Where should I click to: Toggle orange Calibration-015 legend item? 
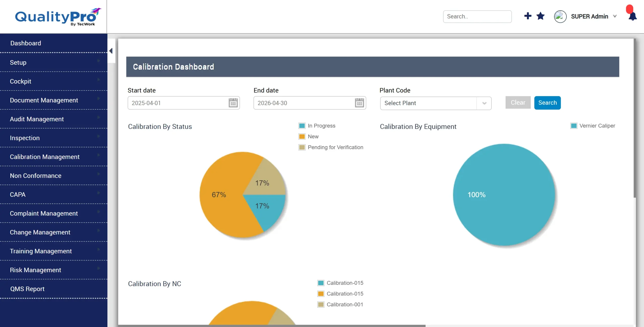click(340, 294)
